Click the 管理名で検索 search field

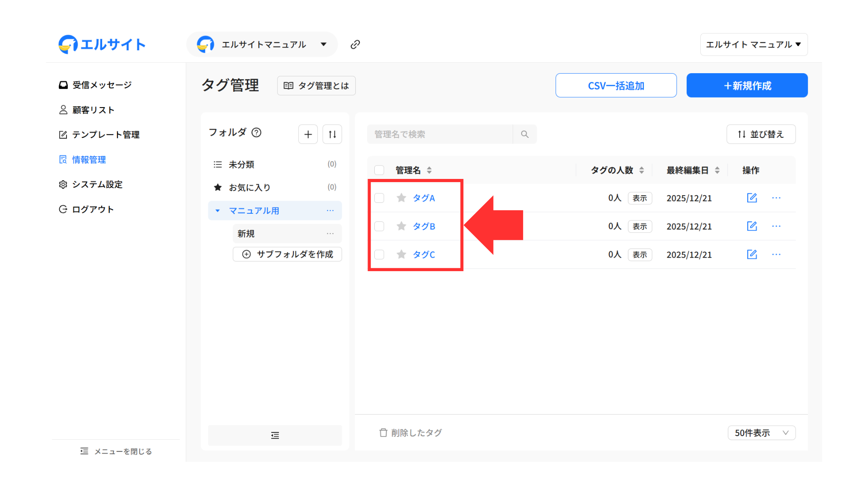point(439,134)
